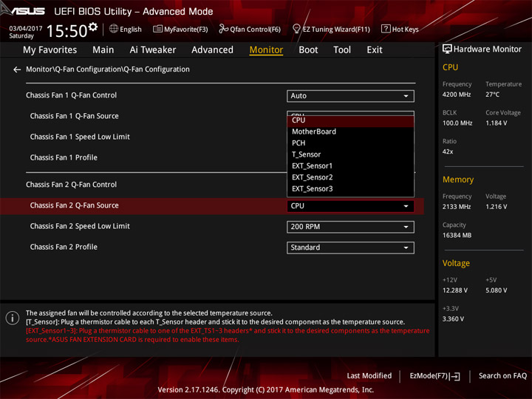Screen dimensions: 532x399
Task: Open the Chassis Fan 2 Speed Low Limit dropdown
Action: [x=350, y=227]
